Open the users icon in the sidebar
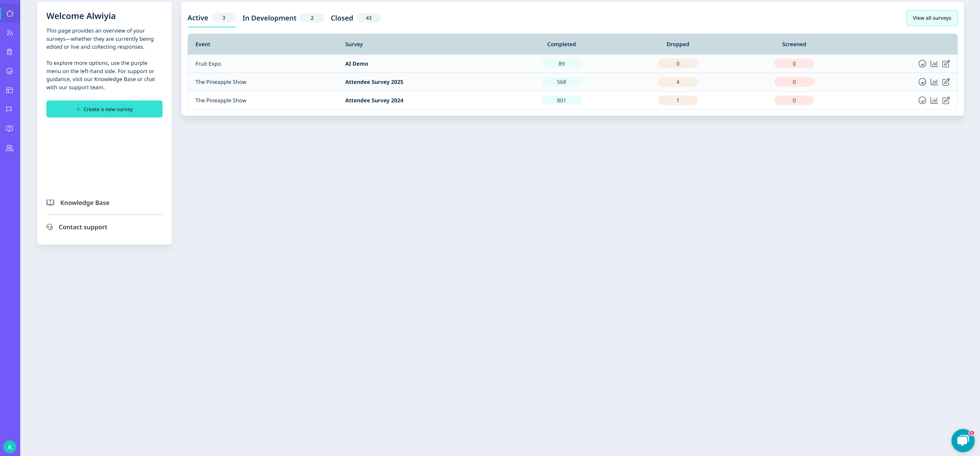The height and width of the screenshot is (456, 980). (x=10, y=148)
